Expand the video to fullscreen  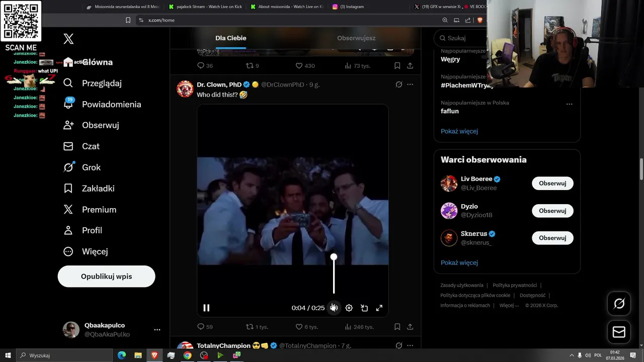379,308
